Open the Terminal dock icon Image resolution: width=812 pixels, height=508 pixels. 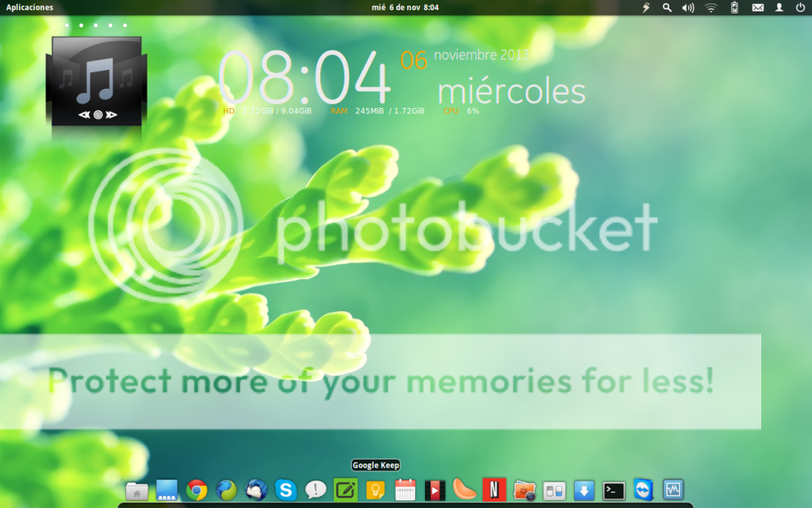tap(614, 490)
